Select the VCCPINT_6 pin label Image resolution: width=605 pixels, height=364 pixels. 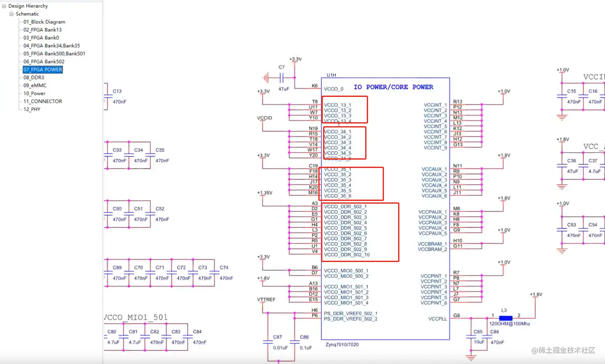coord(434,303)
